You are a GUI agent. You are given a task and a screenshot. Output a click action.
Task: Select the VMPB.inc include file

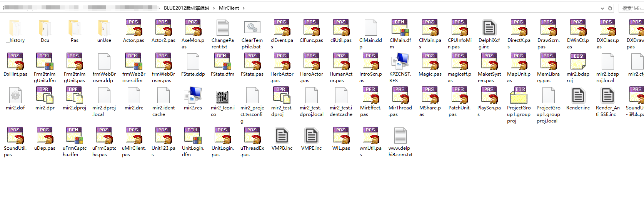(282, 137)
